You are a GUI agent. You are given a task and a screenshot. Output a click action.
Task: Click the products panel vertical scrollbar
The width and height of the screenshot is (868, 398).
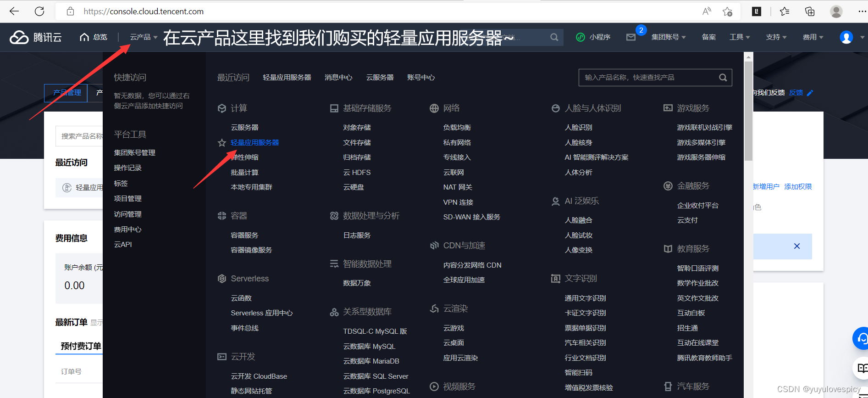click(749, 110)
